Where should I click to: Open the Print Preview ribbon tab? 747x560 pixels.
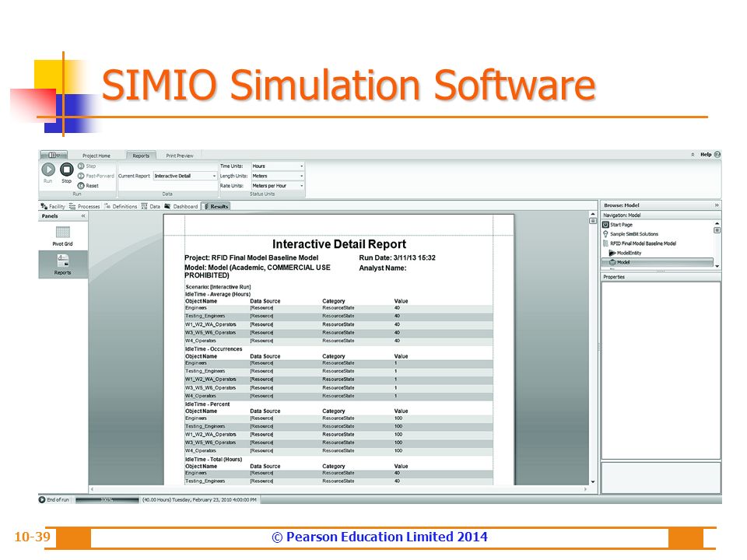pos(180,156)
